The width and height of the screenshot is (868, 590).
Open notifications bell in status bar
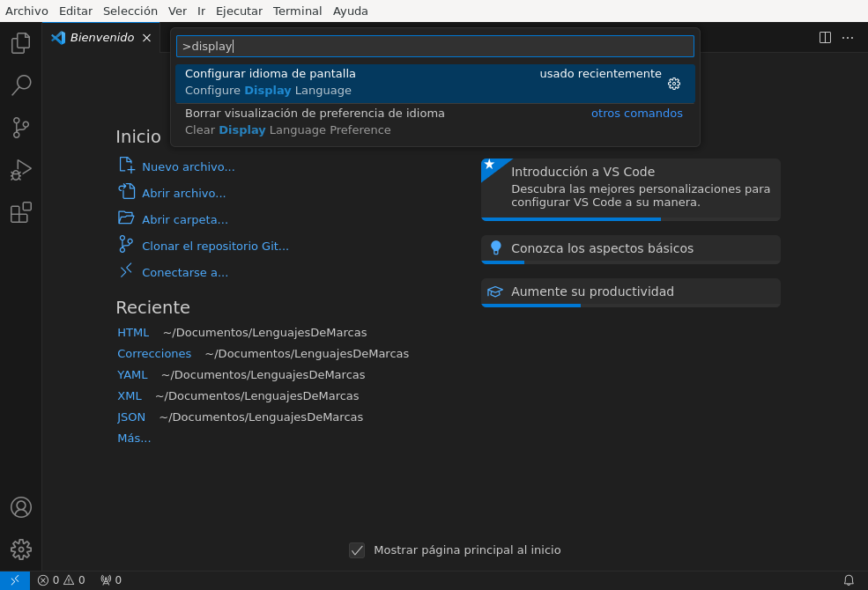[848, 580]
